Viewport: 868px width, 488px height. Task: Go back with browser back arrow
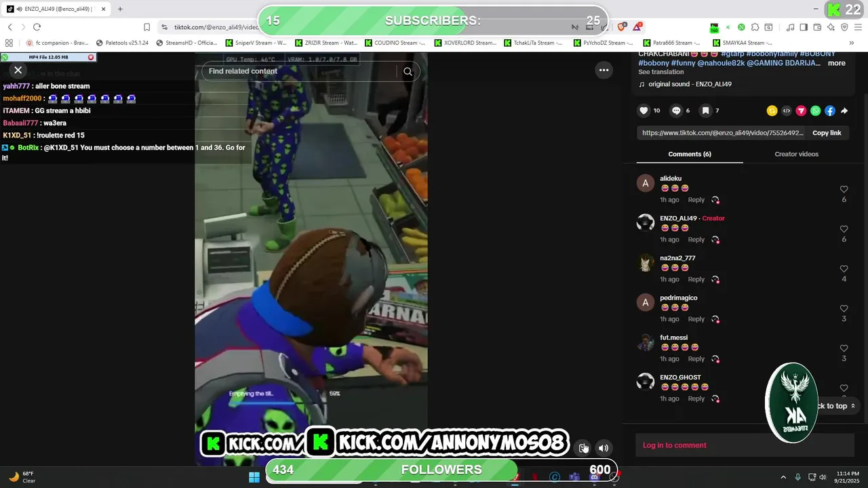coord(9,27)
